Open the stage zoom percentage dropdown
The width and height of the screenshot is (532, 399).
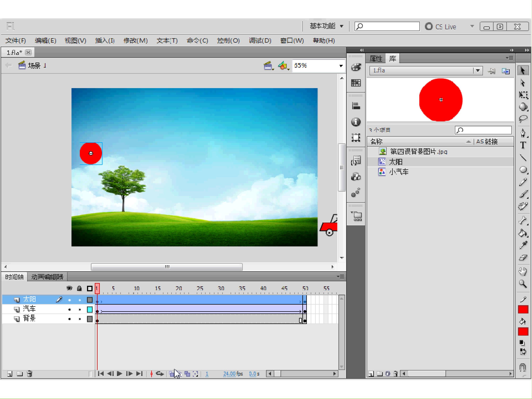tap(341, 66)
